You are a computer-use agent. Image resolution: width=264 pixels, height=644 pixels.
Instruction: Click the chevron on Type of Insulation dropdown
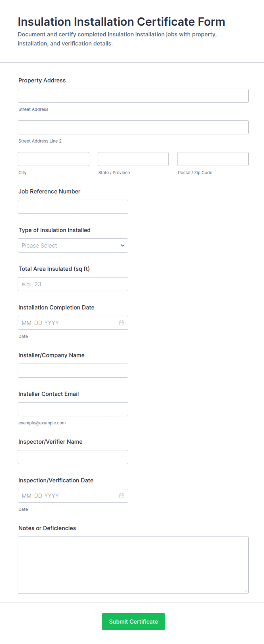click(122, 245)
